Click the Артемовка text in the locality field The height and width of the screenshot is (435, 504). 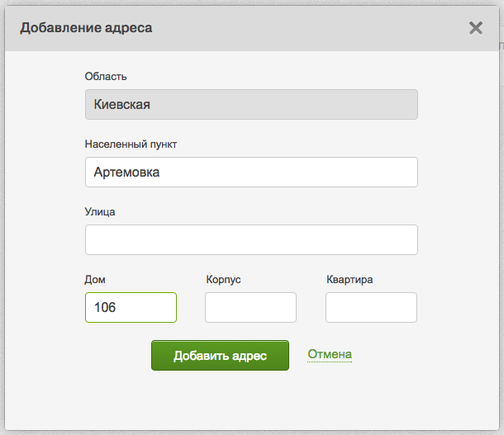[x=126, y=173]
